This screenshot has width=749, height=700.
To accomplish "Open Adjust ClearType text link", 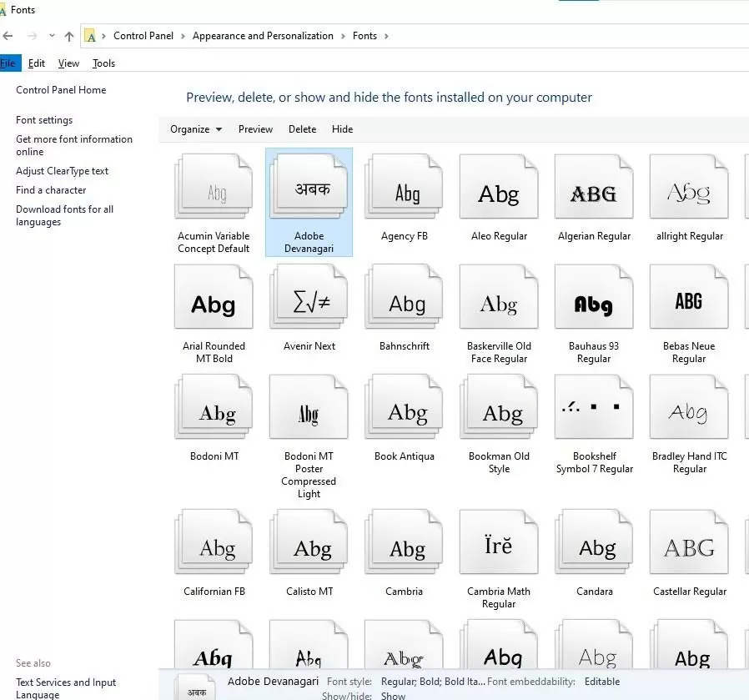I will (62, 171).
